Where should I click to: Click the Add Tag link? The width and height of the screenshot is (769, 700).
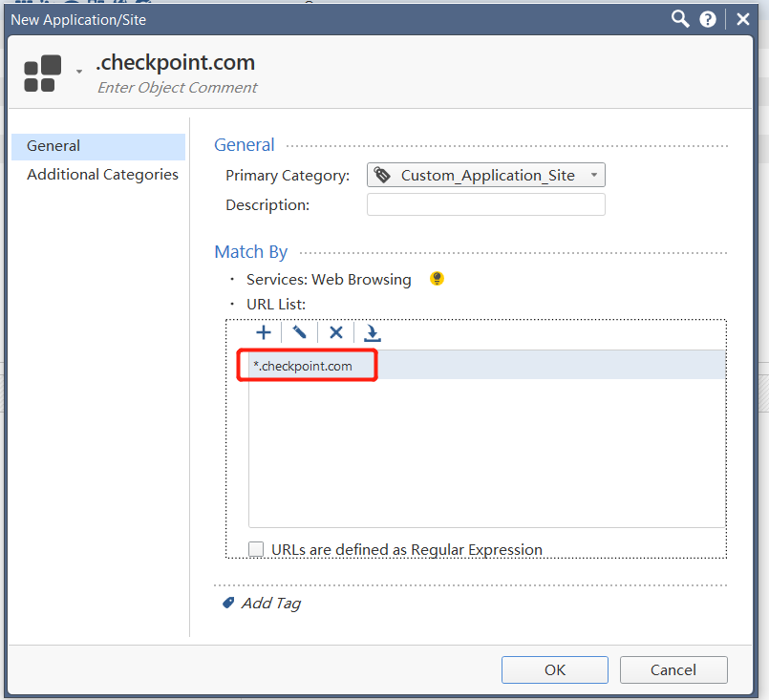[x=270, y=604]
